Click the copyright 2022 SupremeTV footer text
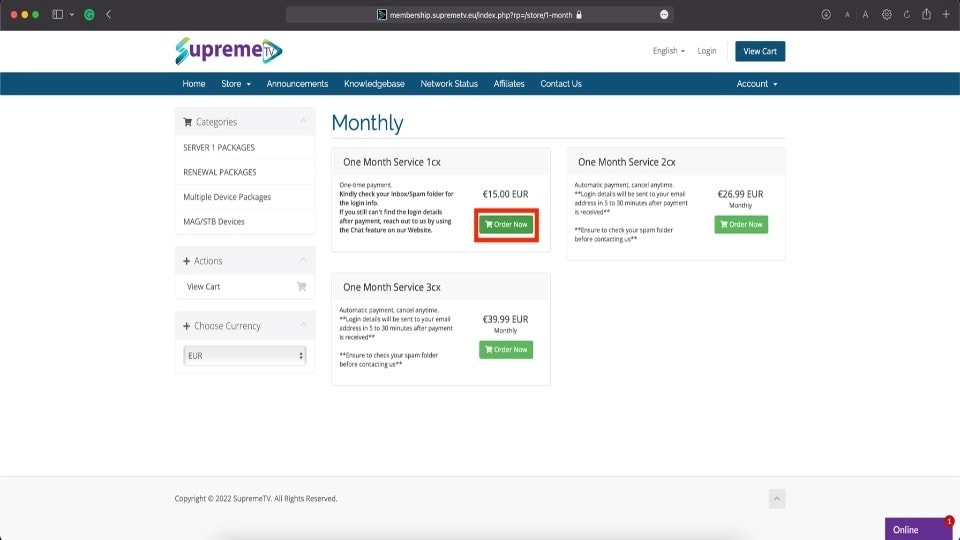Screen dimensions: 960x540 coord(256,498)
